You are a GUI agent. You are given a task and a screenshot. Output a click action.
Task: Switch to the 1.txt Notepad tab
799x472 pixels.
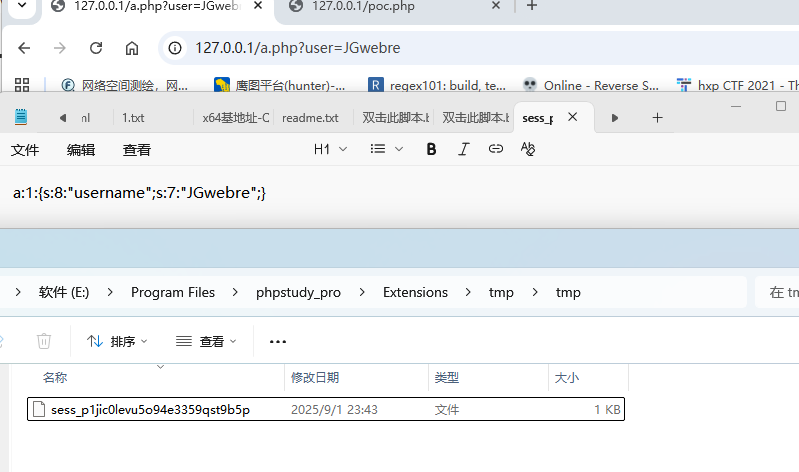click(133, 118)
